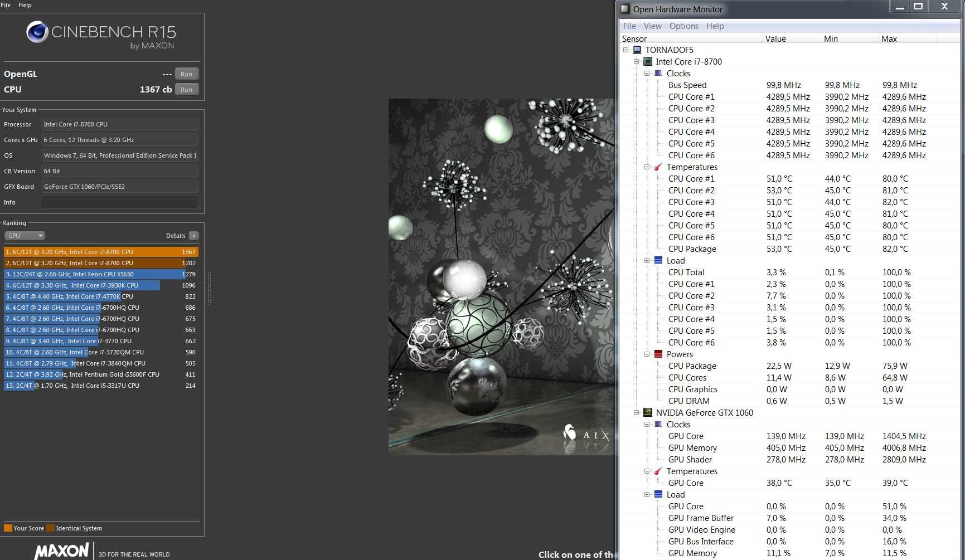Click the Sensor column header
This screenshot has height=560, width=965.
pos(691,39)
